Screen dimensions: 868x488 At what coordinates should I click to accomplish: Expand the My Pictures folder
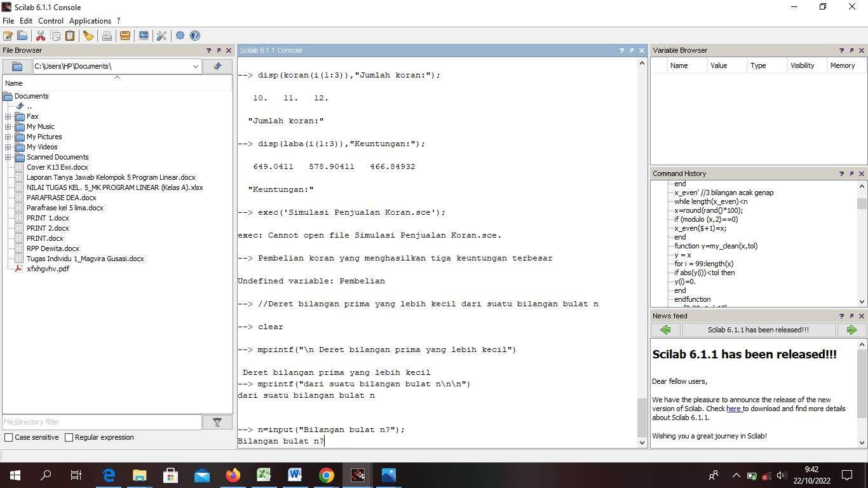8,137
